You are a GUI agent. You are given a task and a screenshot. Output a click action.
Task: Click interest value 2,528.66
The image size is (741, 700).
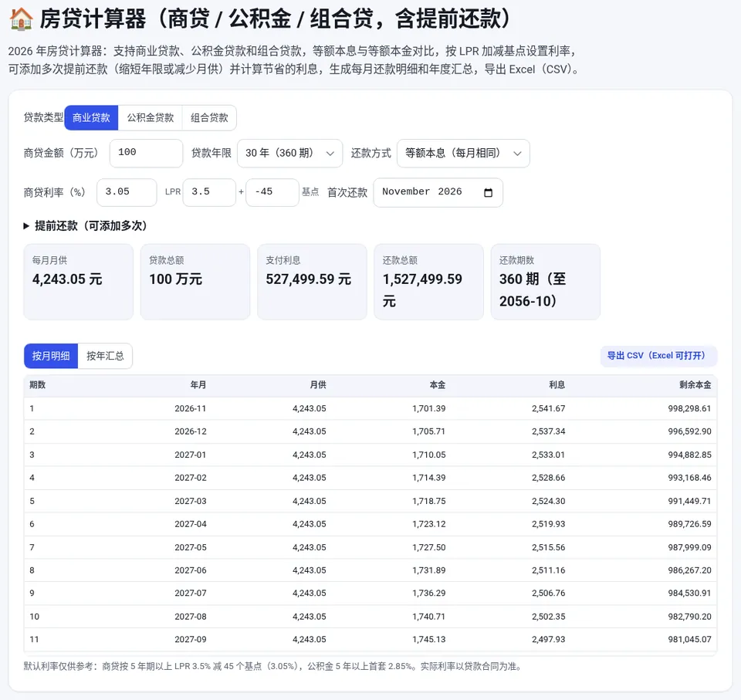(549, 478)
